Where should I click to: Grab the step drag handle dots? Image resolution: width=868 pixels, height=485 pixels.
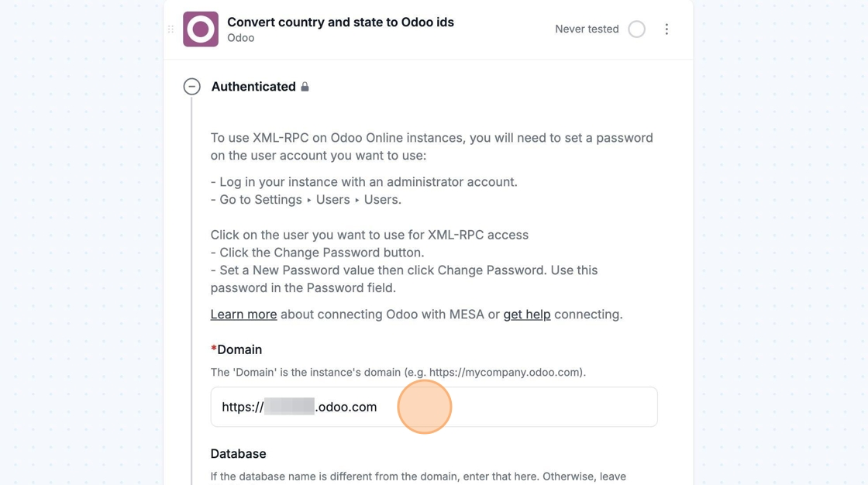tap(171, 29)
